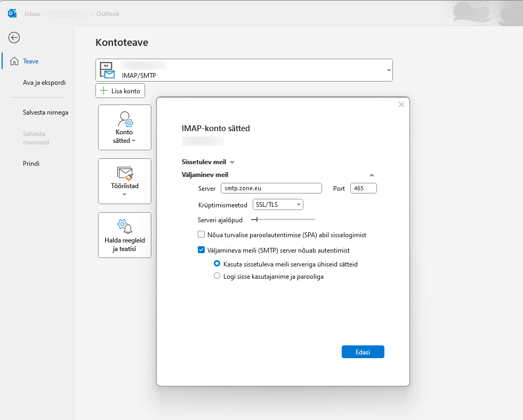Image resolution: width=523 pixels, height=420 pixels.
Task: Click the Outlook logo in title bar
Action: pyautogui.click(x=12, y=13)
